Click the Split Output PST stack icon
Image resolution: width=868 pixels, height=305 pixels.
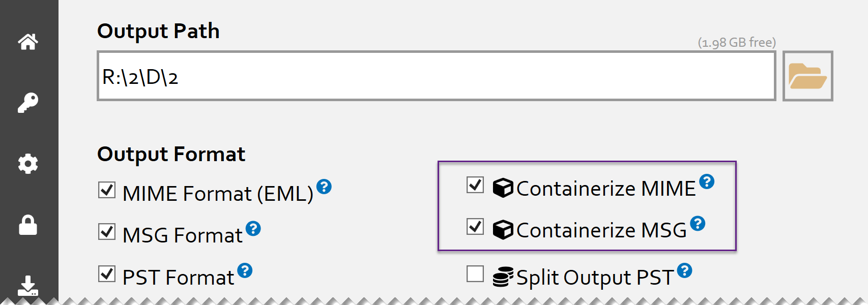click(x=503, y=277)
